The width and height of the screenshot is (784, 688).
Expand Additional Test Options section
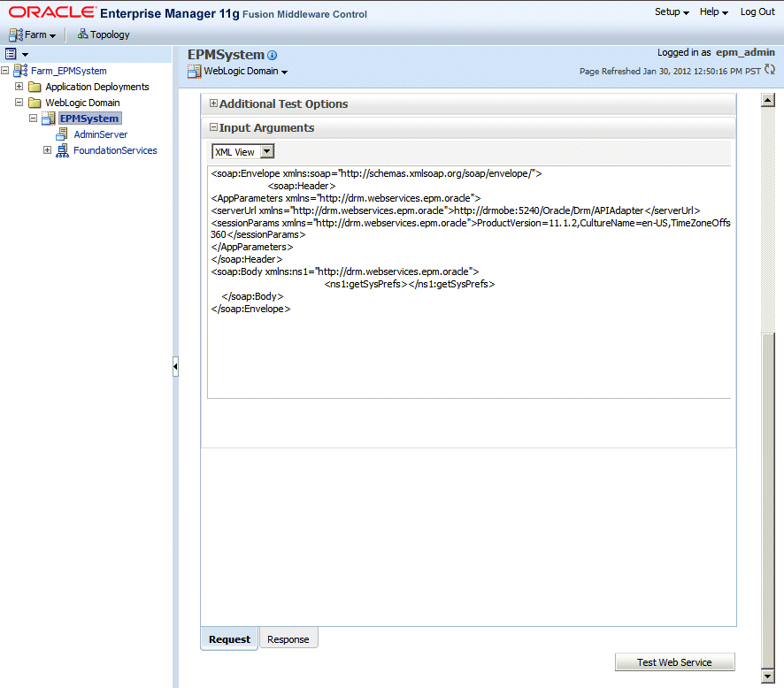pos(213,103)
